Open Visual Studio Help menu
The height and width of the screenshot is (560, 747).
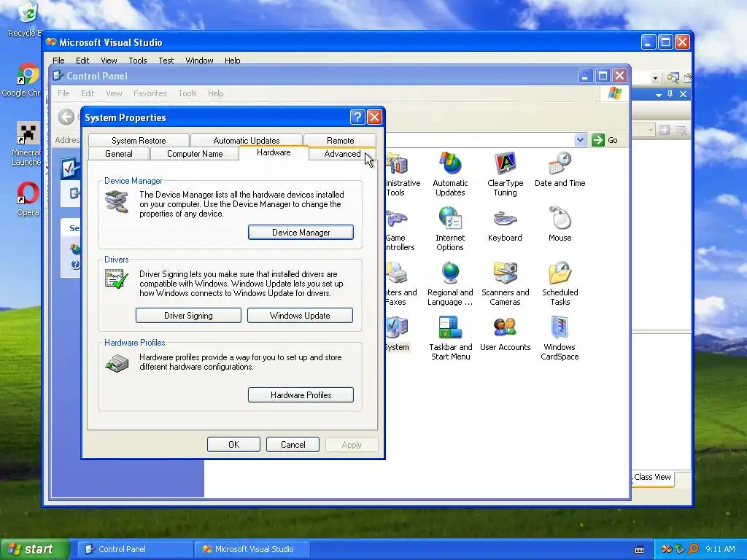coord(233,61)
